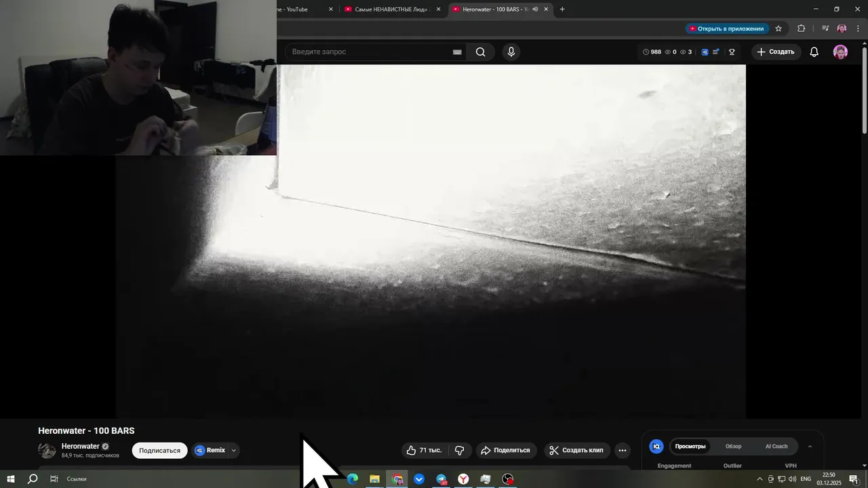
Task: Click the video player area
Action: pyautogui.click(x=431, y=241)
